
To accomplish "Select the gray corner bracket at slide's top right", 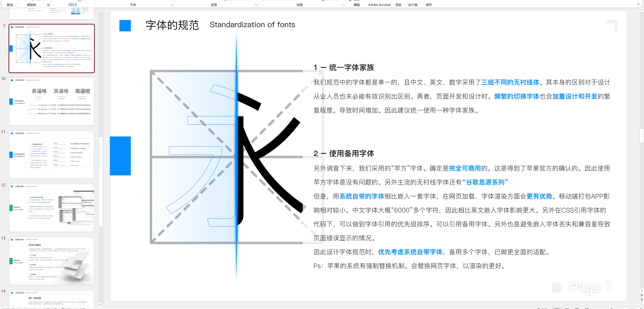I will click(612, 26).
